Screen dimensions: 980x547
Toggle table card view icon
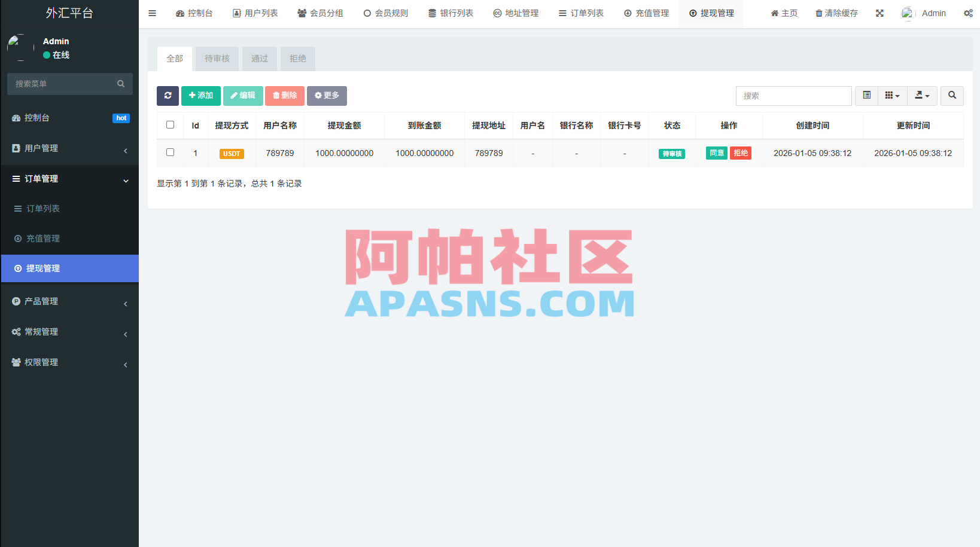click(x=866, y=96)
